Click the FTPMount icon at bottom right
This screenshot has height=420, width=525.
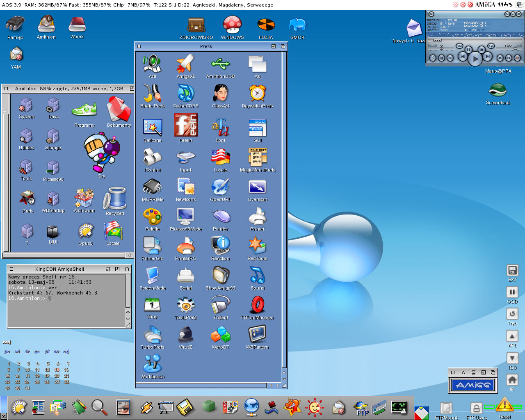446,408
